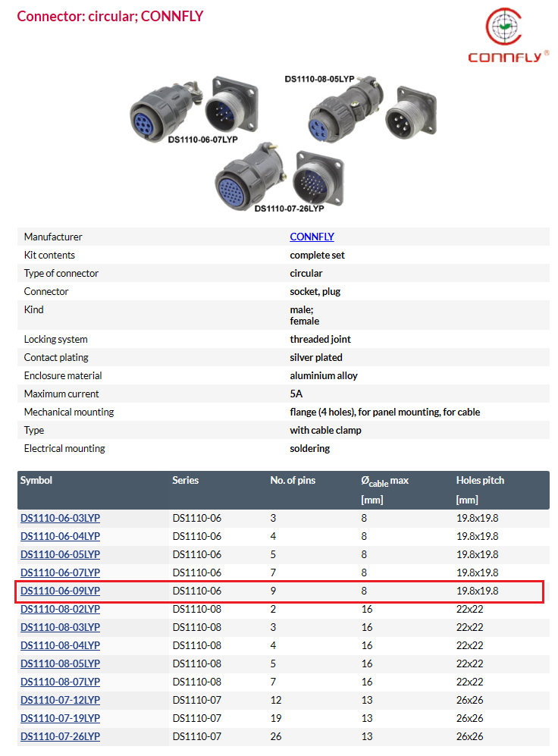
Task: Click series DS1110-06 in DS1110-06-04LYP row
Action: coord(196,536)
